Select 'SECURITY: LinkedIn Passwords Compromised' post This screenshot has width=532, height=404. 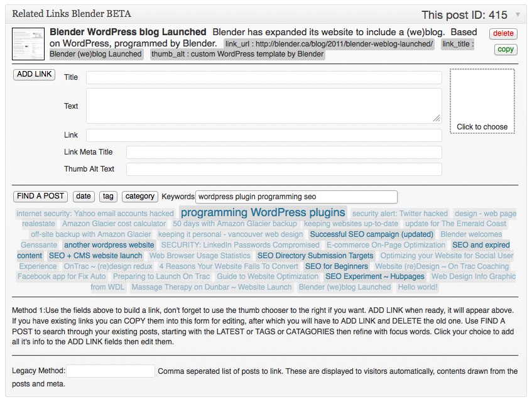(x=240, y=245)
